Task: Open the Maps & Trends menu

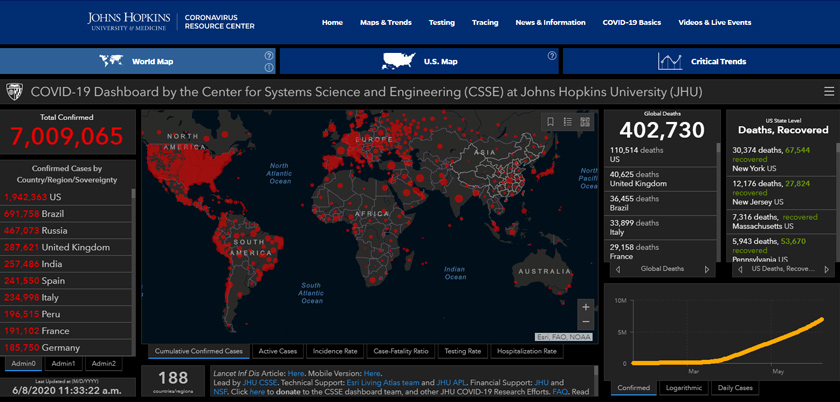Action: coord(385,22)
